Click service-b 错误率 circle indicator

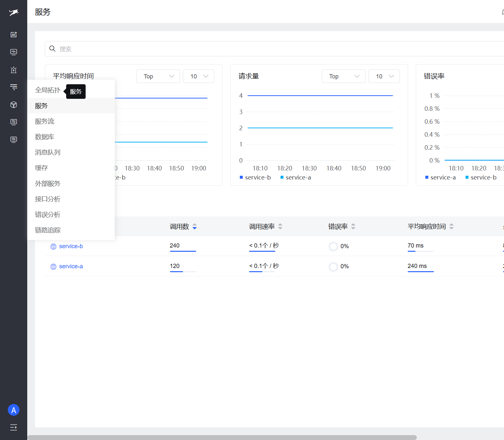pyautogui.click(x=333, y=247)
